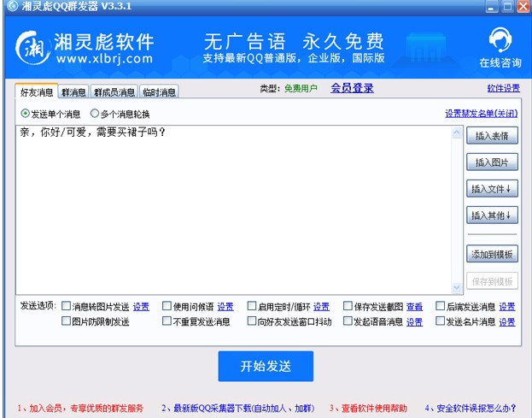The height and width of the screenshot is (418, 532).
Task: Open 设置 link for 使用问候语
Action: click(x=225, y=307)
